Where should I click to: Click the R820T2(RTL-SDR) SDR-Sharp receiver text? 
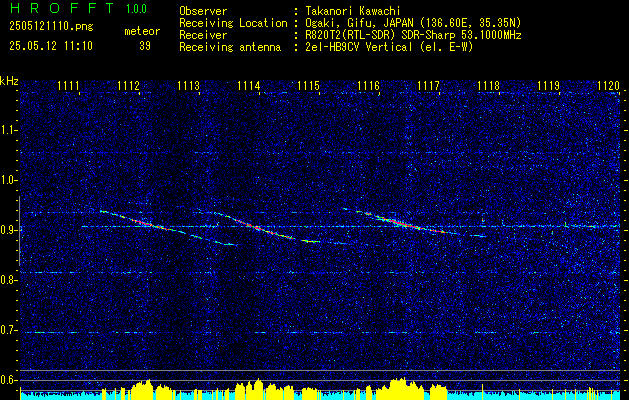pyautogui.click(x=414, y=35)
